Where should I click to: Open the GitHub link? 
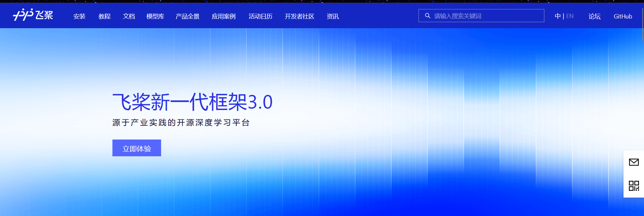(x=623, y=16)
